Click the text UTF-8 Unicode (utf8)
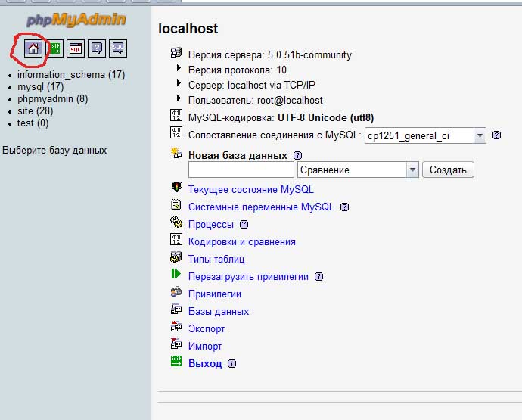522x420 pixels. point(325,117)
